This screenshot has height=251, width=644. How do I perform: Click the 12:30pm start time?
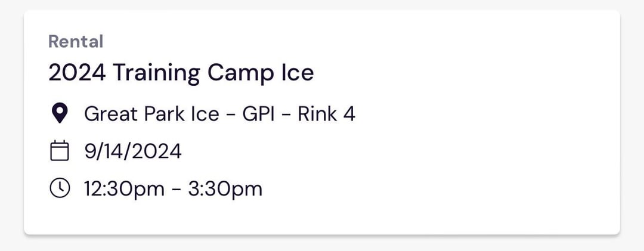point(124,189)
